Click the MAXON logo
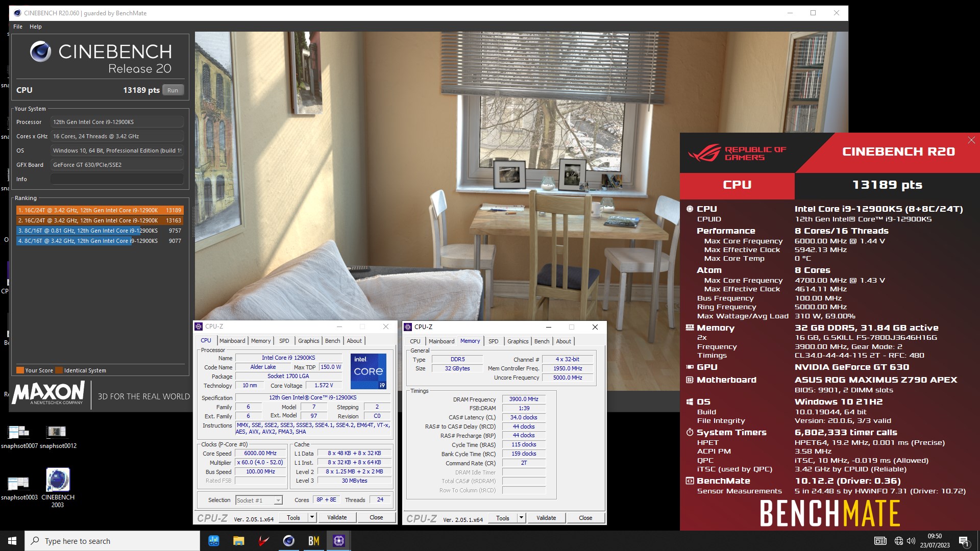Viewport: 980px width, 551px height. [48, 393]
